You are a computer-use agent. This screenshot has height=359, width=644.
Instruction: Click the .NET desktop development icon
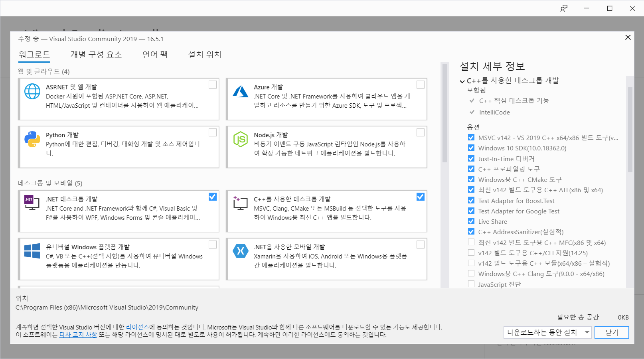point(32,203)
